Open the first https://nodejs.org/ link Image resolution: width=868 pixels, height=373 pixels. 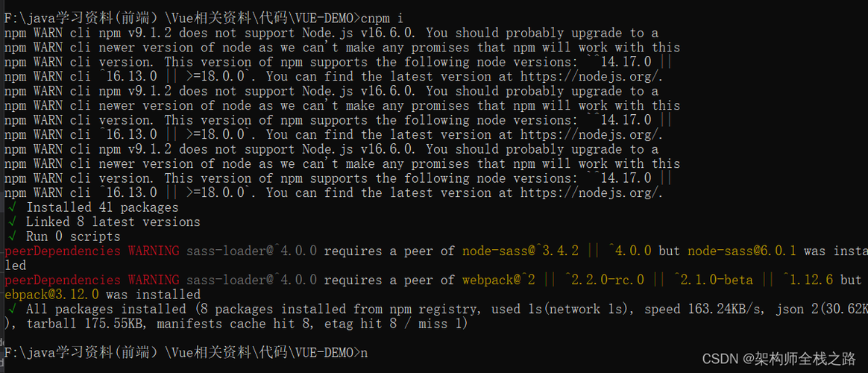coord(590,76)
